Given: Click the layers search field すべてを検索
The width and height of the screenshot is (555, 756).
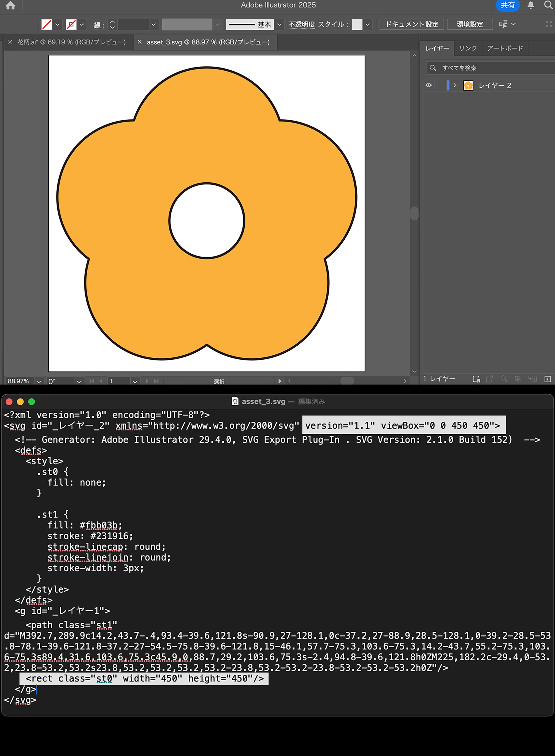Looking at the screenshot, I should click(x=490, y=68).
